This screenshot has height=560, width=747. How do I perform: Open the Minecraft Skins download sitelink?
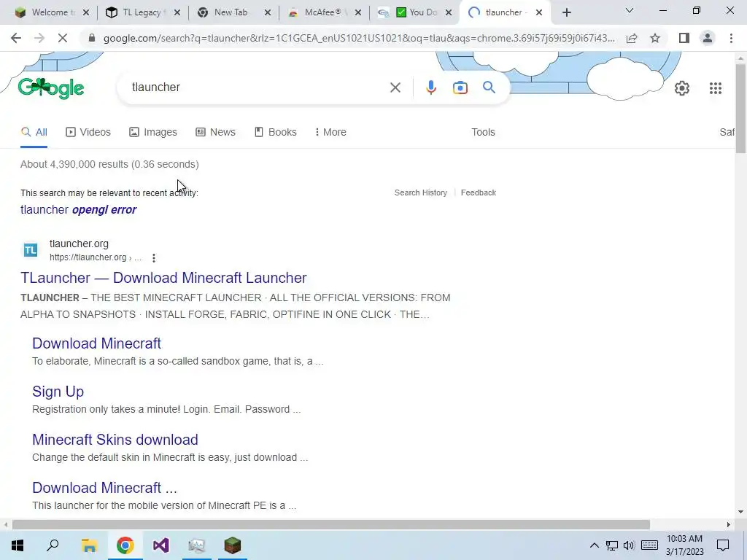click(115, 440)
